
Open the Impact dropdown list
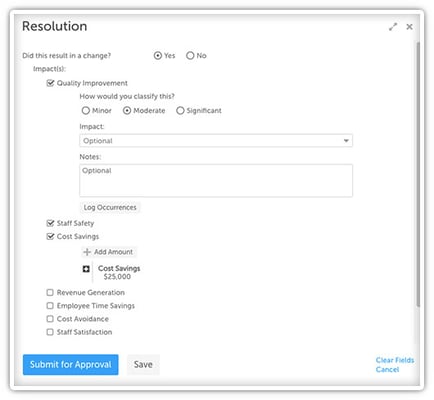click(x=216, y=141)
